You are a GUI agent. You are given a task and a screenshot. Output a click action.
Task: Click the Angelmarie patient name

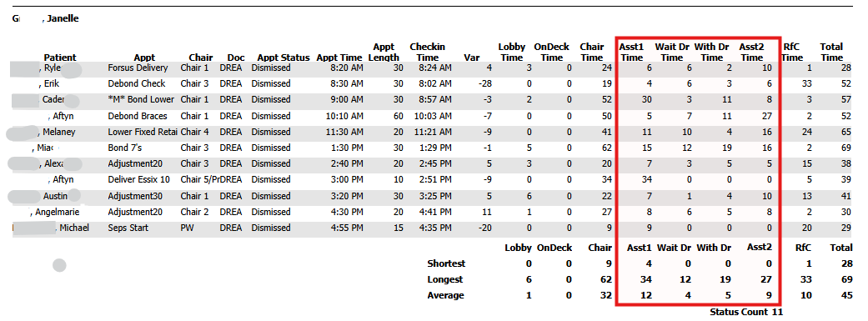pos(57,212)
